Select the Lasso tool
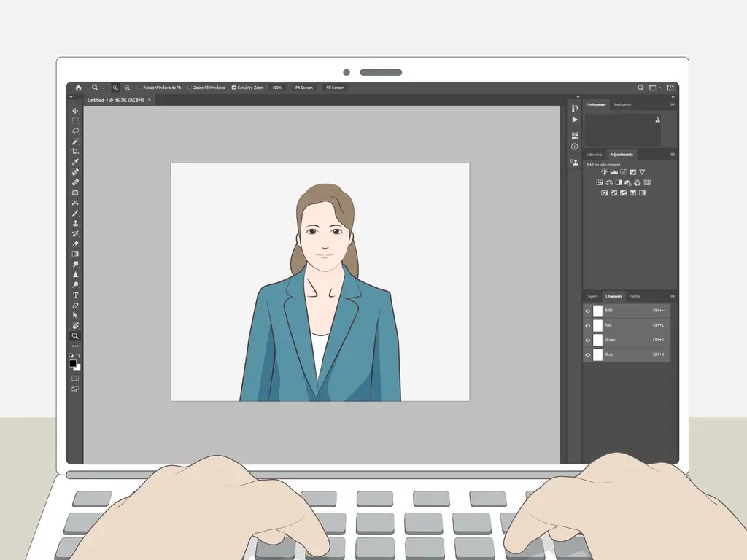747x560 pixels. click(75, 131)
